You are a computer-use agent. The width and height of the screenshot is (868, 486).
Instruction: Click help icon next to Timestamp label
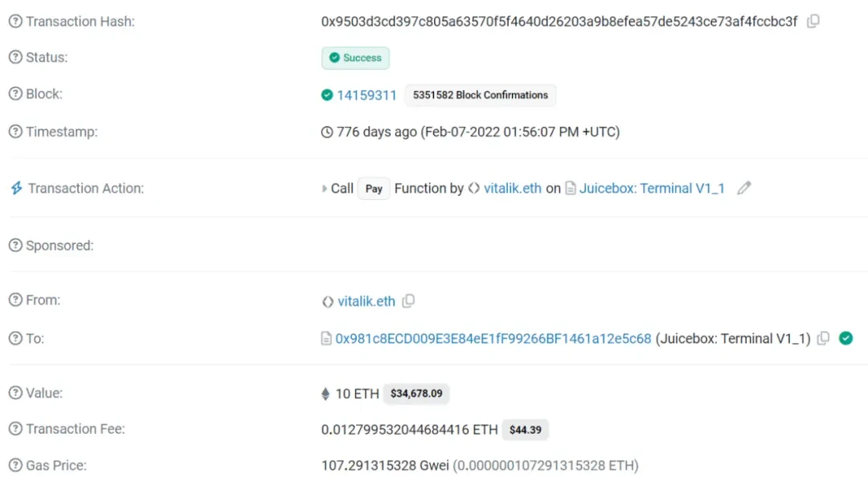(15, 132)
